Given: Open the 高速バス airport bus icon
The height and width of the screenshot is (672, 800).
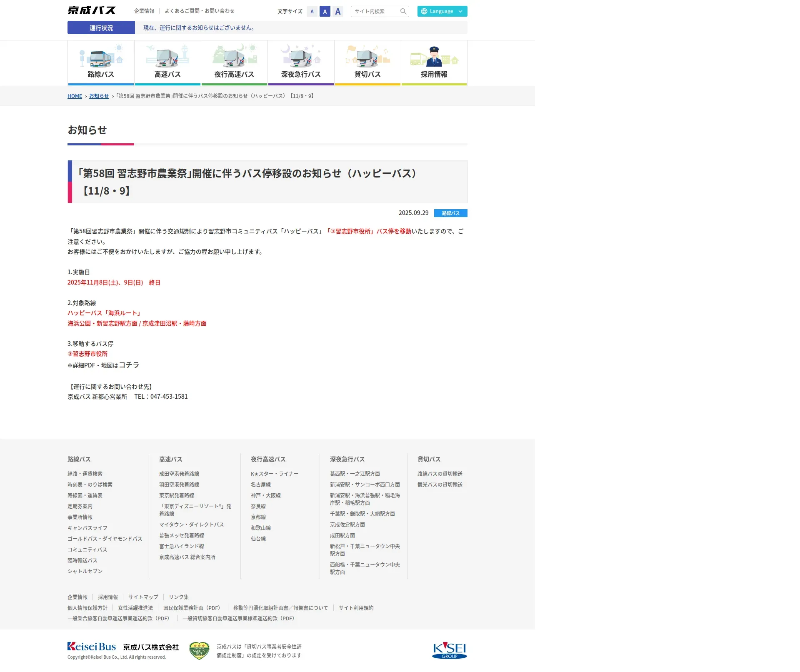Looking at the screenshot, I should [167, 57].
